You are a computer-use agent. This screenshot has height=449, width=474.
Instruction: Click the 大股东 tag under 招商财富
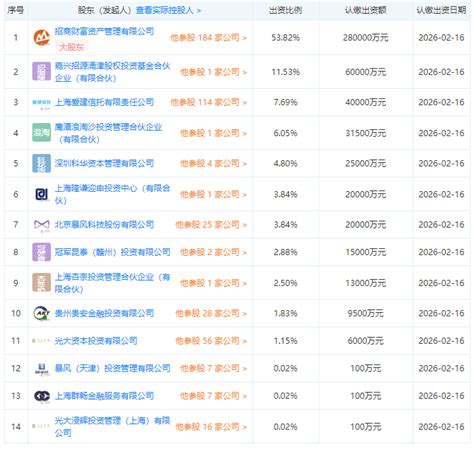(x=71, y=47)
